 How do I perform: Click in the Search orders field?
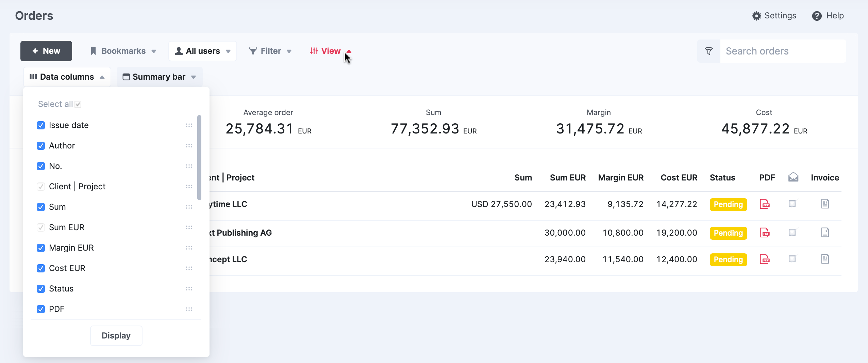[x=782, y=51]
